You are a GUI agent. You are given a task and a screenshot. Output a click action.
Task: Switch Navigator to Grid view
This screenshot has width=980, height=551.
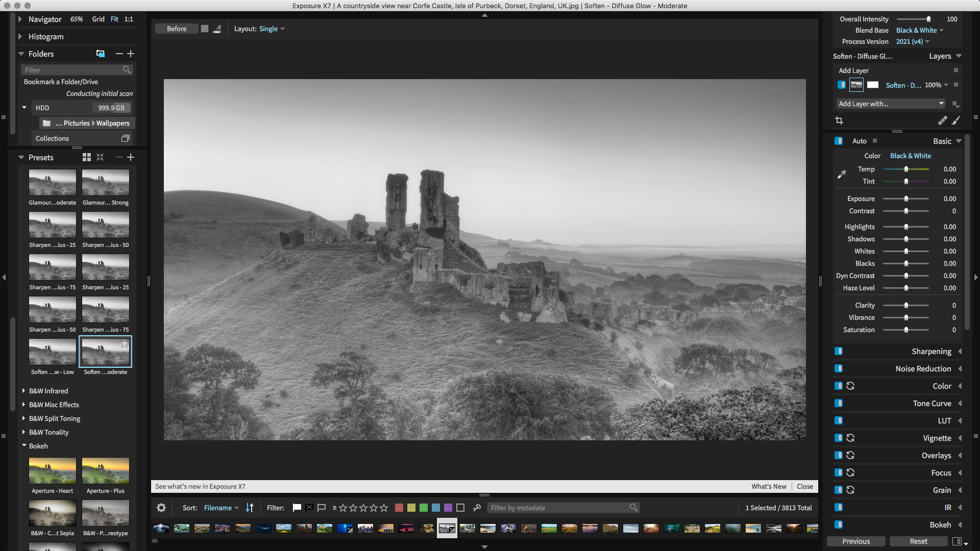[98, 19]
